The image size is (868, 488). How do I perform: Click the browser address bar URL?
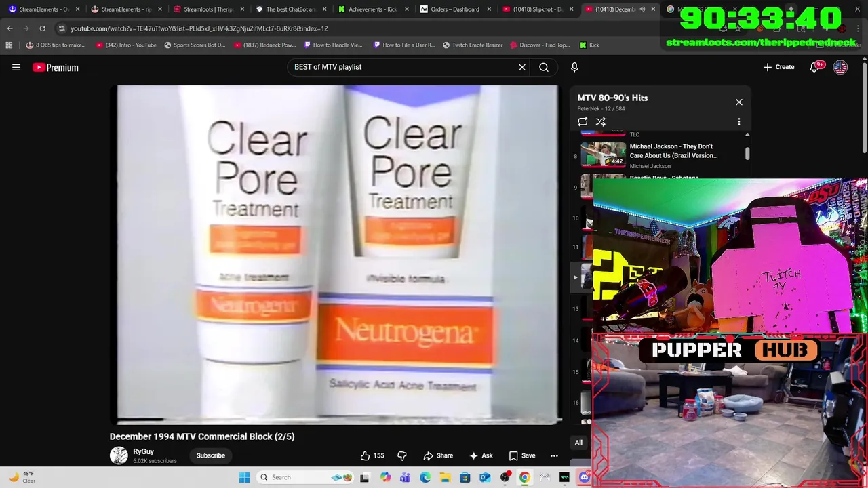point(199,28)
